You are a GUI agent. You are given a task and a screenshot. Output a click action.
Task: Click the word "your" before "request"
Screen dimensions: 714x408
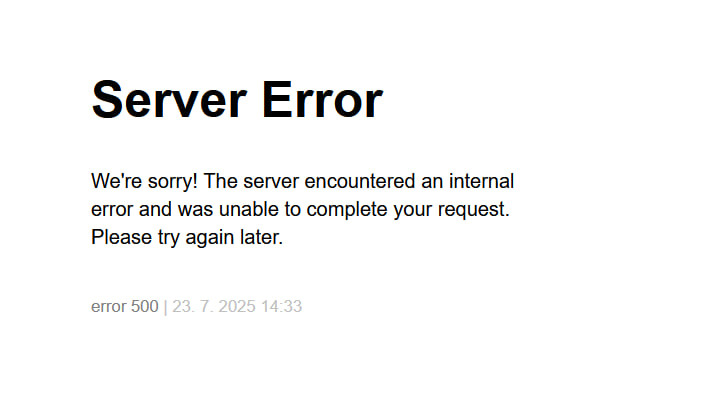click(413, 210)
